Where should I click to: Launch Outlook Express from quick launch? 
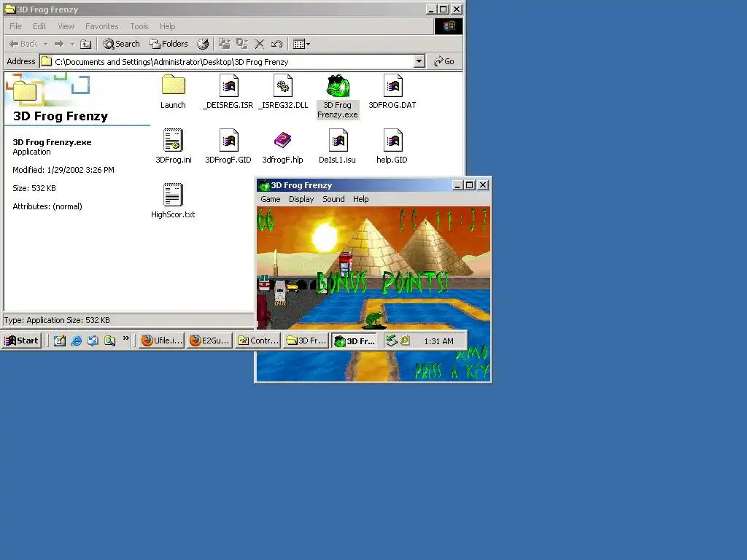point(93,341)
